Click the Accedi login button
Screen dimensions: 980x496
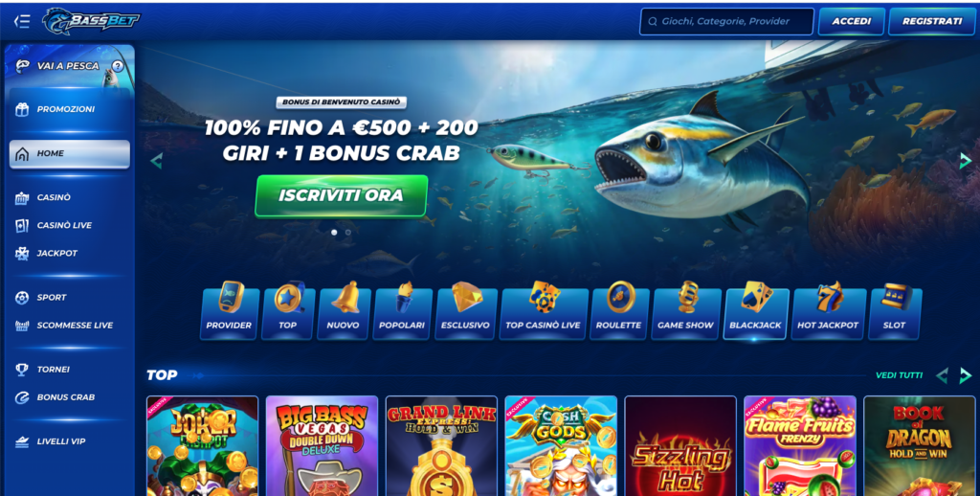coord(851,21)
